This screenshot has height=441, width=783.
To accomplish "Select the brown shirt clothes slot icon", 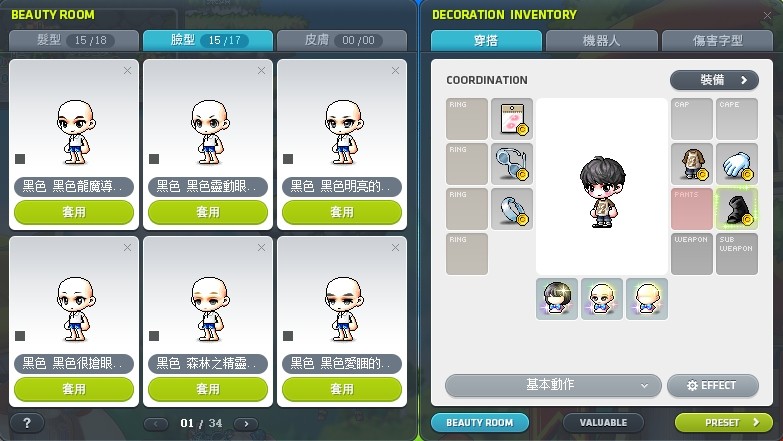I will [692, 164].
